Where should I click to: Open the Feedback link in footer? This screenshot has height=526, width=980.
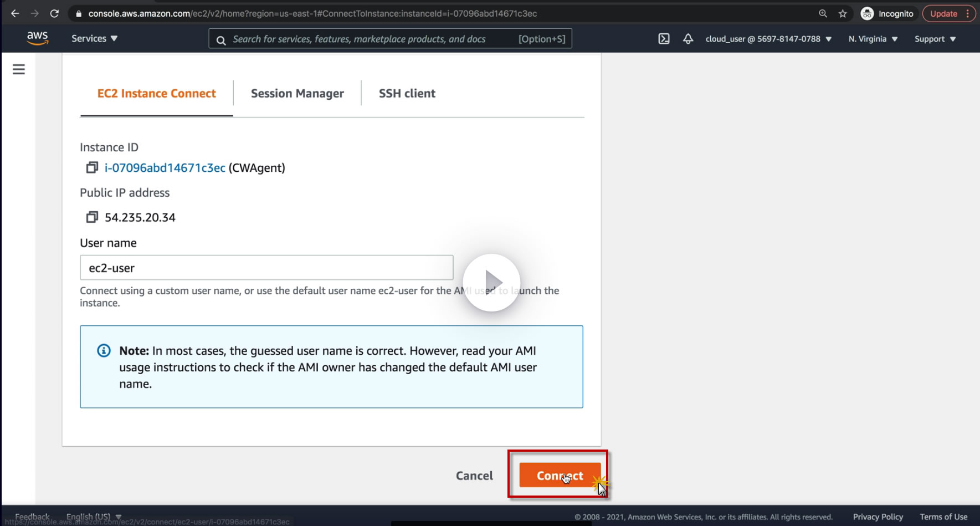(32, 517)
